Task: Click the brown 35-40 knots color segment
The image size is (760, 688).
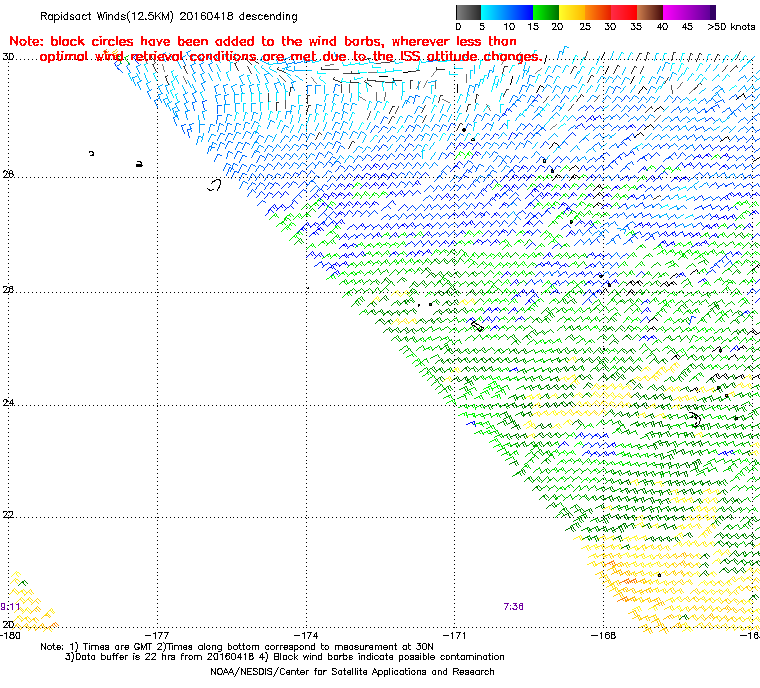Action: (x=650, y=12)
